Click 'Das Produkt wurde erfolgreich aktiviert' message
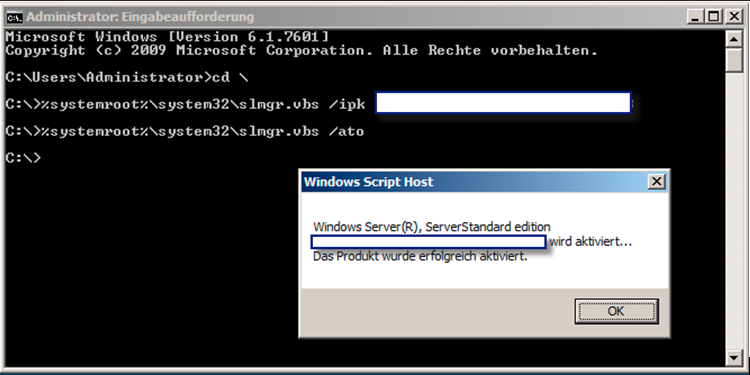 [x=420, y=256]
